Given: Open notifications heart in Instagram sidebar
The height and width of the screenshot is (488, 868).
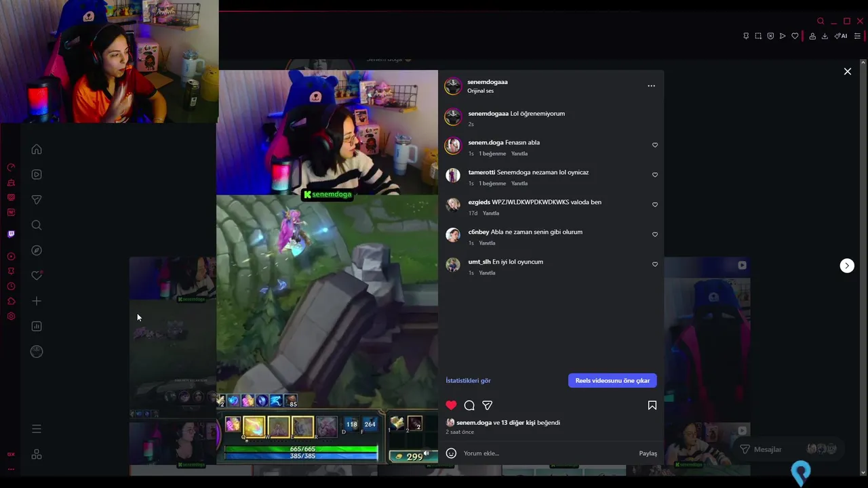Looking at the screenshot, I should (x=37, y=275).
